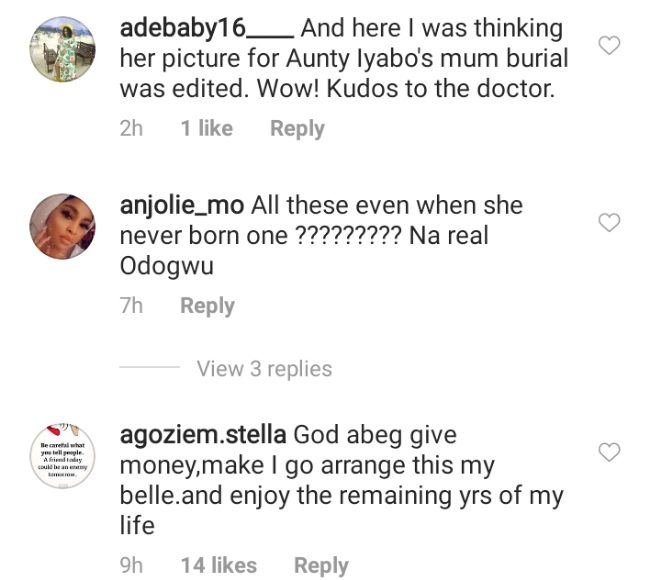Reply to anjolie_mo's comment
The image size is (661, 580).
point(207,306)
